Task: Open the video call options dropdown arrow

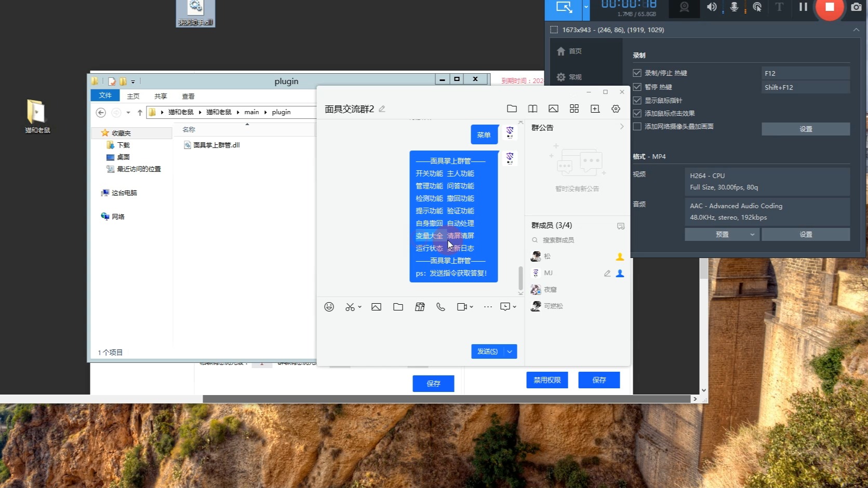Action: point(471,307)
